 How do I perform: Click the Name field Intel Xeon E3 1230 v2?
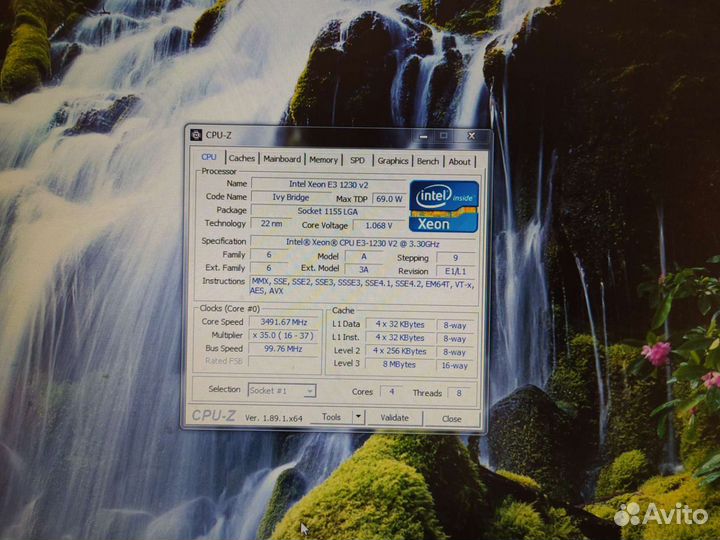click(x=328, y=184)
